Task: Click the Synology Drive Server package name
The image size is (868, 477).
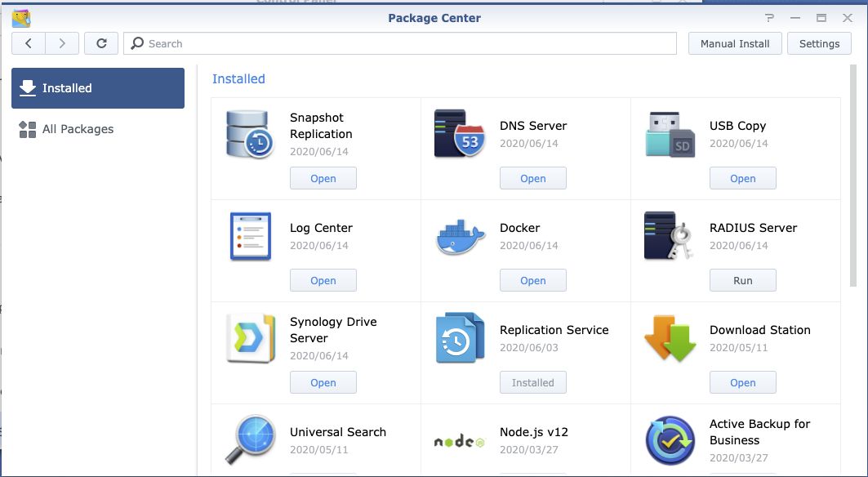Action: pyautogui.click(x=333, y=330)
